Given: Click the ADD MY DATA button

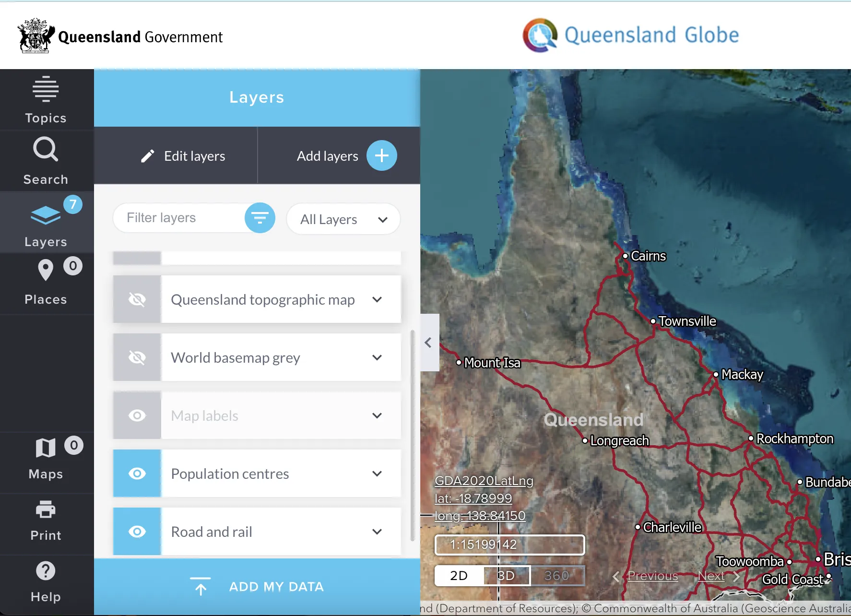Looking at the screenshot, I should coord(257,586).
